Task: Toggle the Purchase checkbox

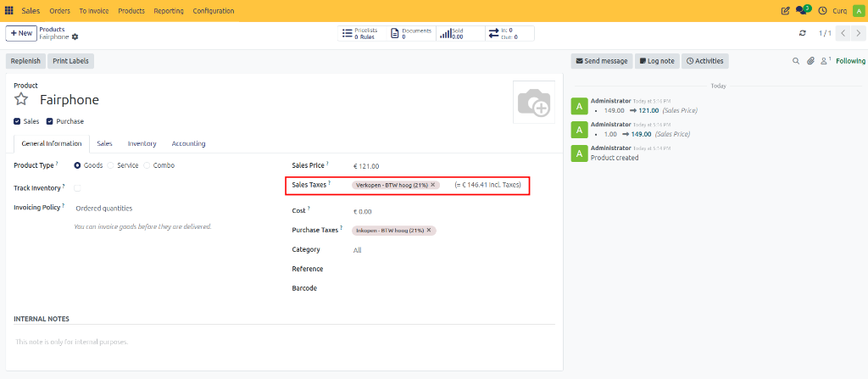Action: tap(50, 120)
